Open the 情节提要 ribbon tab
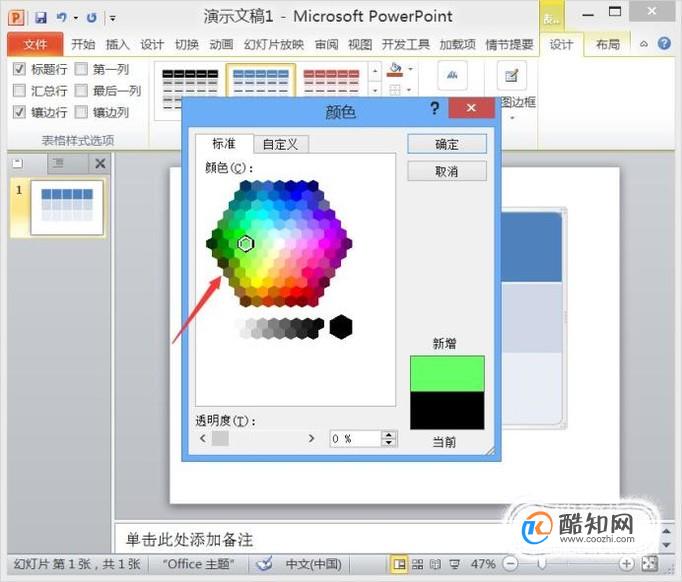The height and width of the screenshot is (582, 682). pyautogui.click(x=509, y=44)
